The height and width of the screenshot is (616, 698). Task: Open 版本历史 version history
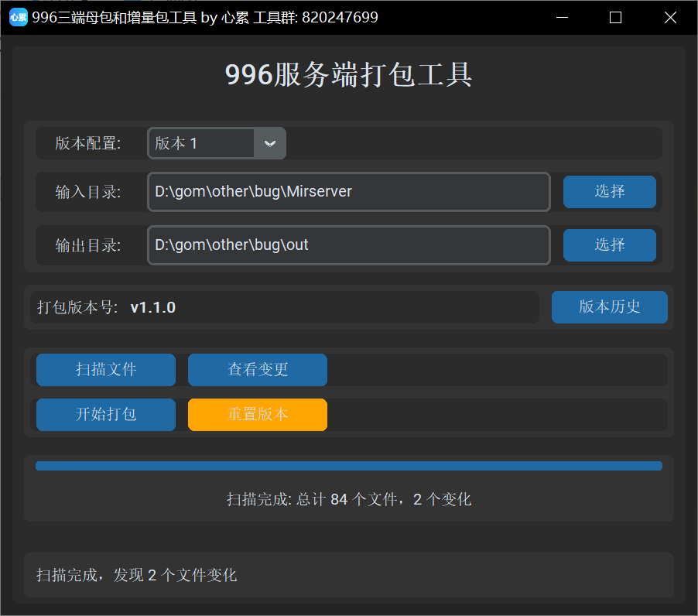(x=609, y=307)
